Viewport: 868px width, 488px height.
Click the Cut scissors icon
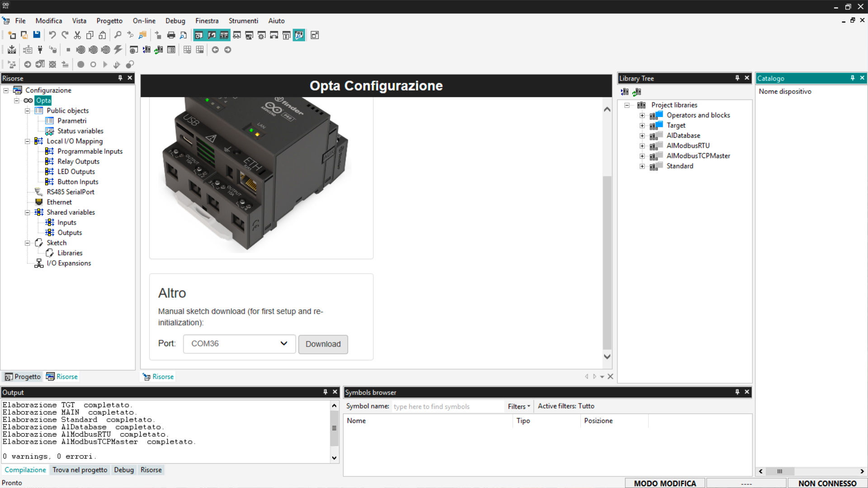click(77, 35)
